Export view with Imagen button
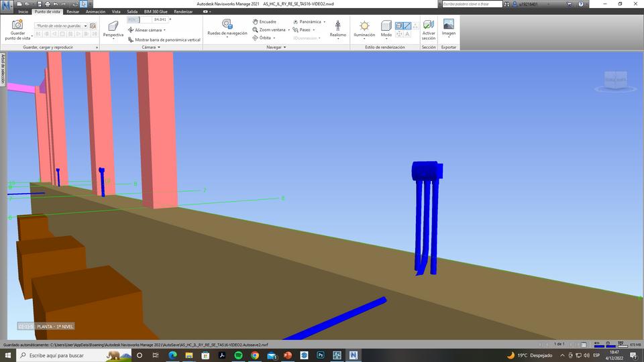This screenshot has height=362, width=644. click(x=449, y=27)
